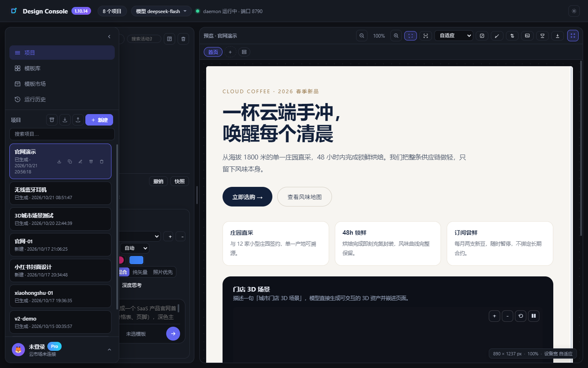Toggle the fit-to-screen preview button
The width and height of the screenshot is (588, 368).
click(x=410, y=36)
